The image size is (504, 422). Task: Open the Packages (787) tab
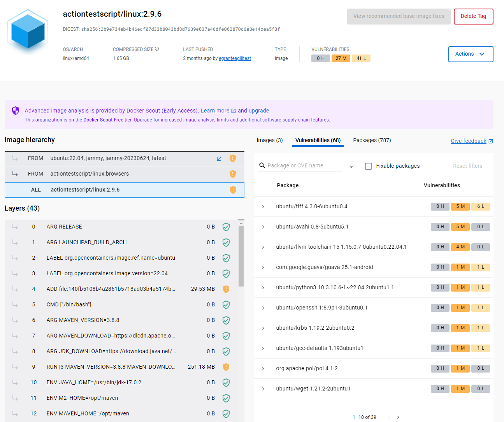click(372, 140)
